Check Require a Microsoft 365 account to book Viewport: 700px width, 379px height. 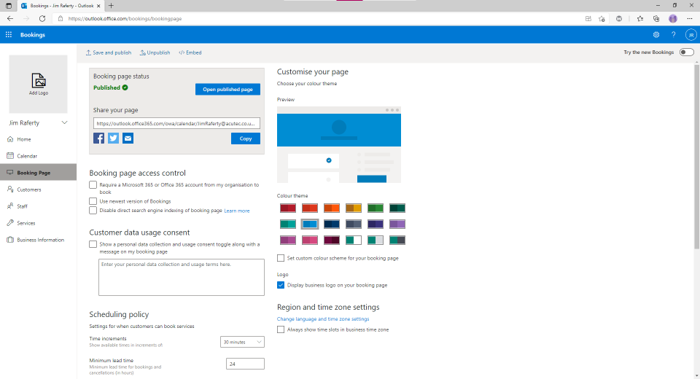(93, 185)
